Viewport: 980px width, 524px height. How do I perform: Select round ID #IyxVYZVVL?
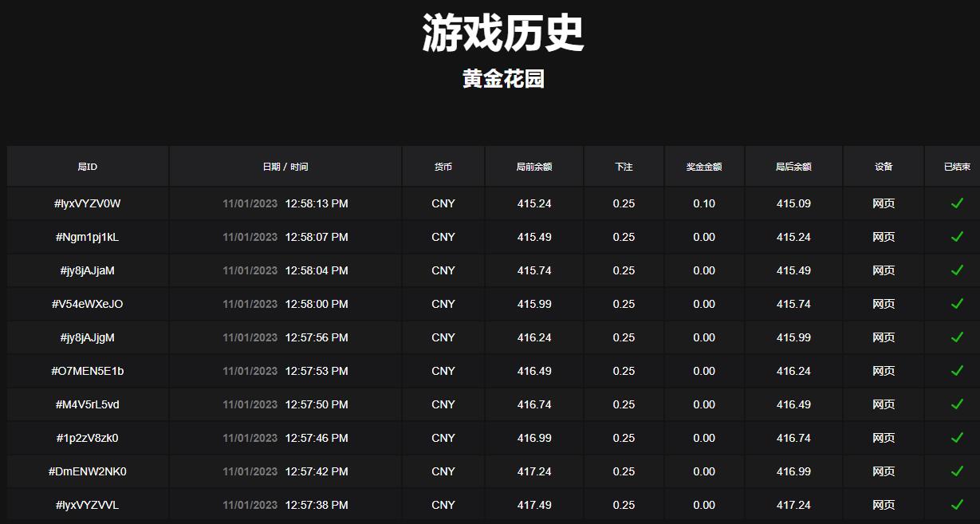tap(88, 505)
